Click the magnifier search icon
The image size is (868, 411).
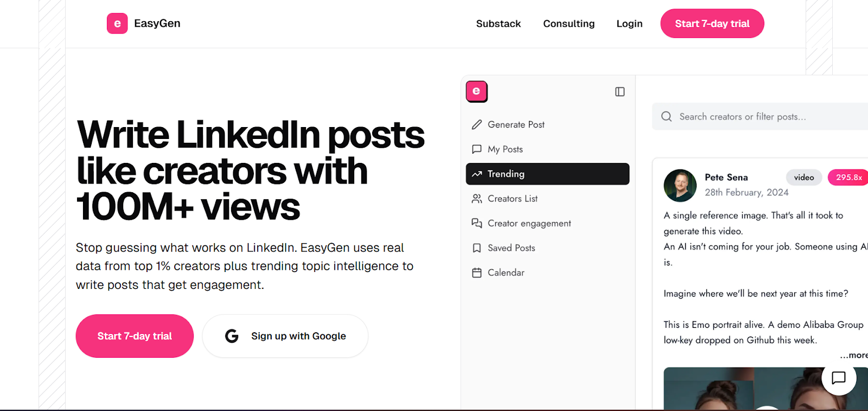[666, 116]
